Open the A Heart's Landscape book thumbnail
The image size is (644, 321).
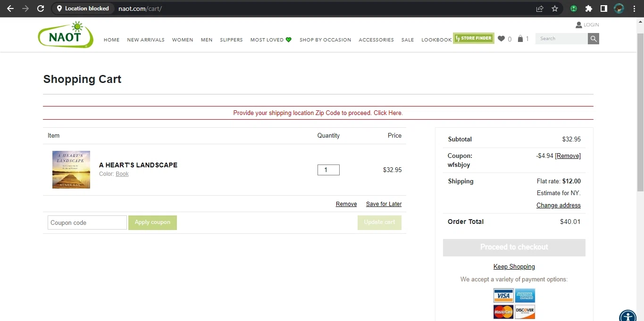[x=71, y=170]
